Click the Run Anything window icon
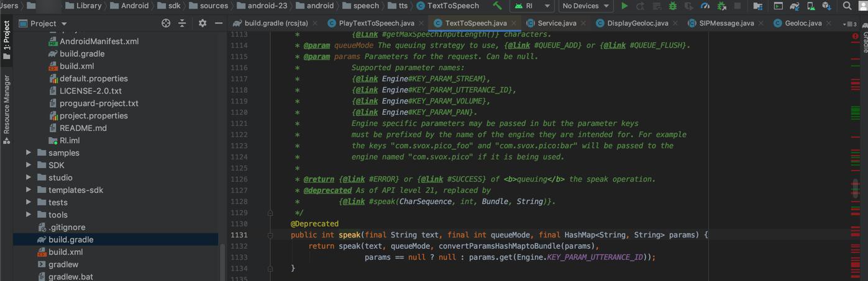 778,6
